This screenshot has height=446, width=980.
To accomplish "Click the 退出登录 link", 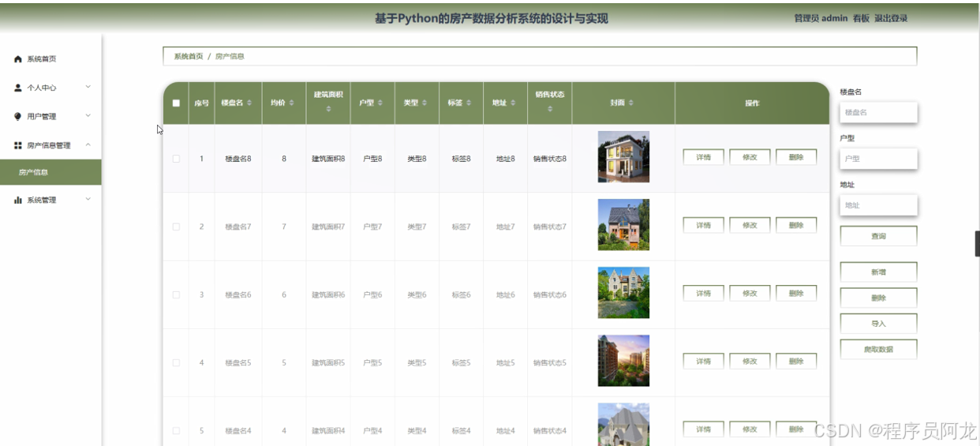I will point(891,18).
